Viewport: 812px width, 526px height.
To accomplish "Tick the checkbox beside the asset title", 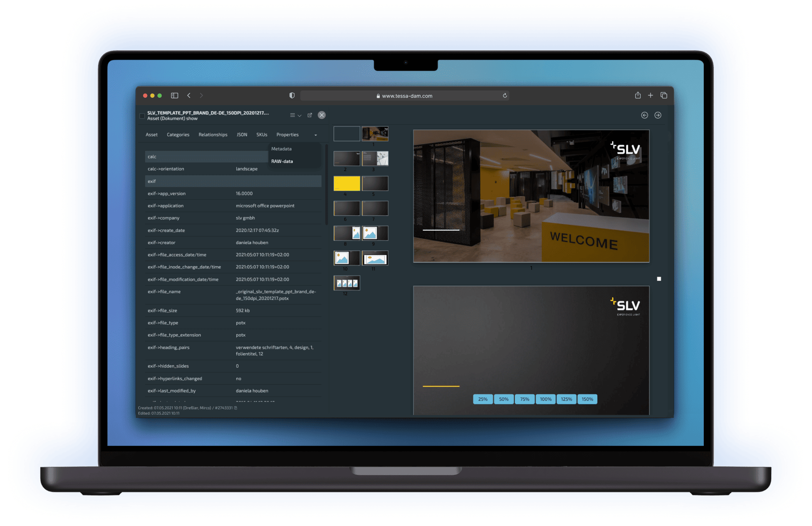I will 142,116.
